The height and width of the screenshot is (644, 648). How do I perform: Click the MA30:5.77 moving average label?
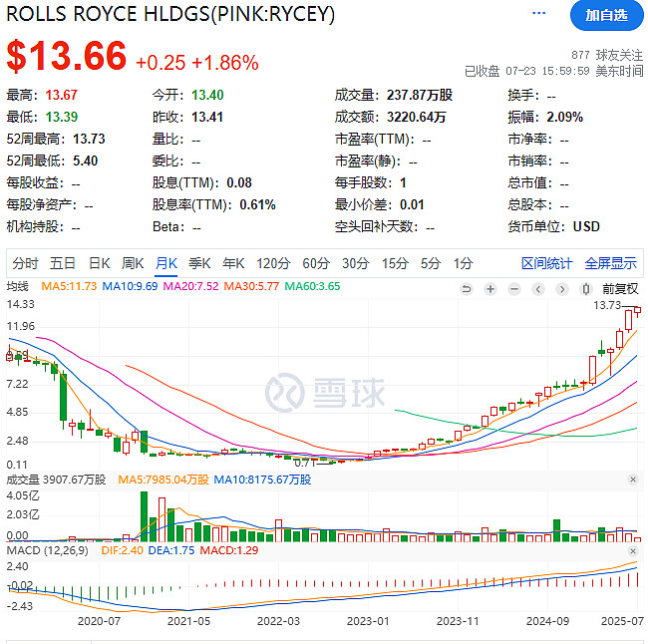click(251, 286)
